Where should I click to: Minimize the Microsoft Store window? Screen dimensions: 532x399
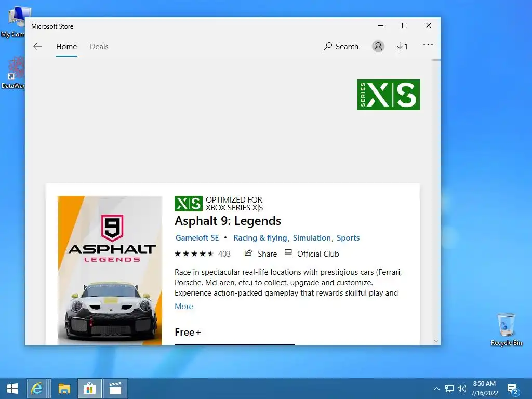381,25
